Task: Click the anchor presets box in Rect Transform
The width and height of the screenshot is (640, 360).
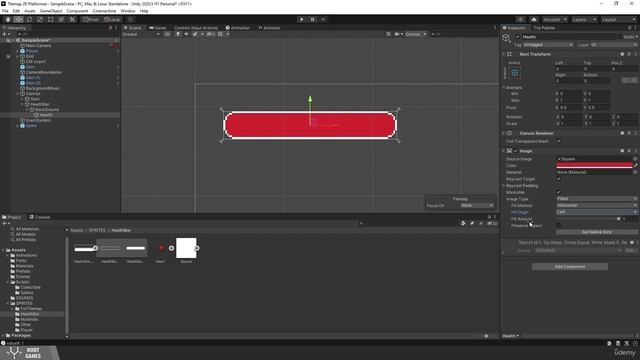Action: 515,73
